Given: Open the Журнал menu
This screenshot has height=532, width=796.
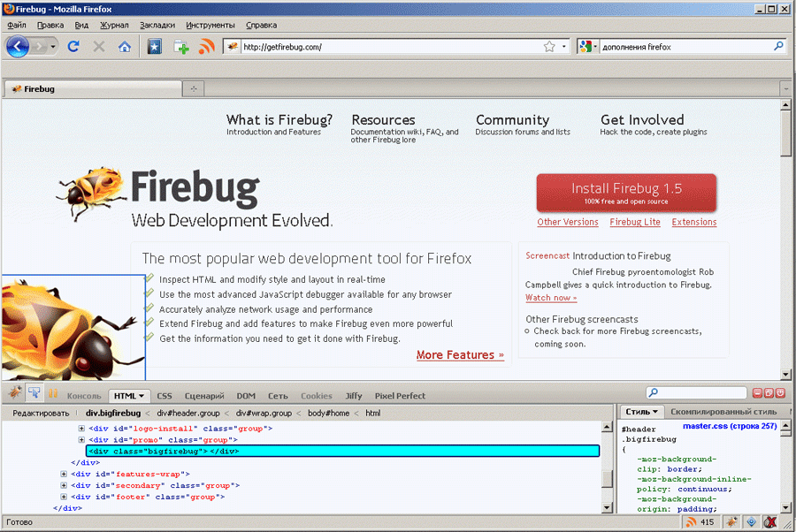Looking at the screenshot, I should (x=114, y=25).
